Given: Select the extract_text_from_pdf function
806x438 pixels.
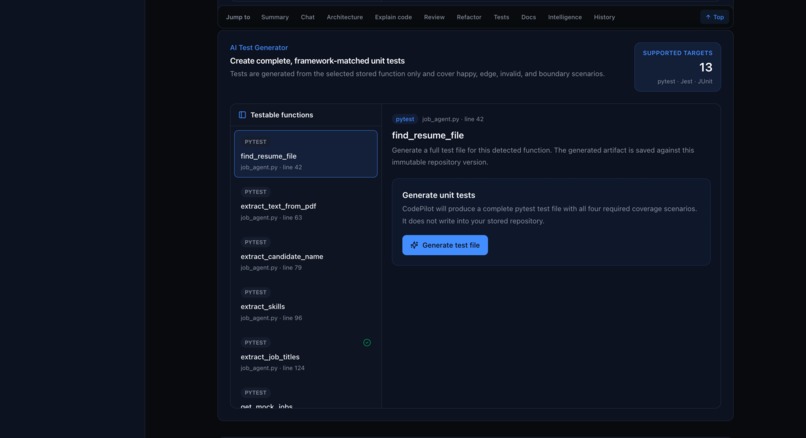Looking at the screenshot, I should pyautogui.click(x=305, y=204).
